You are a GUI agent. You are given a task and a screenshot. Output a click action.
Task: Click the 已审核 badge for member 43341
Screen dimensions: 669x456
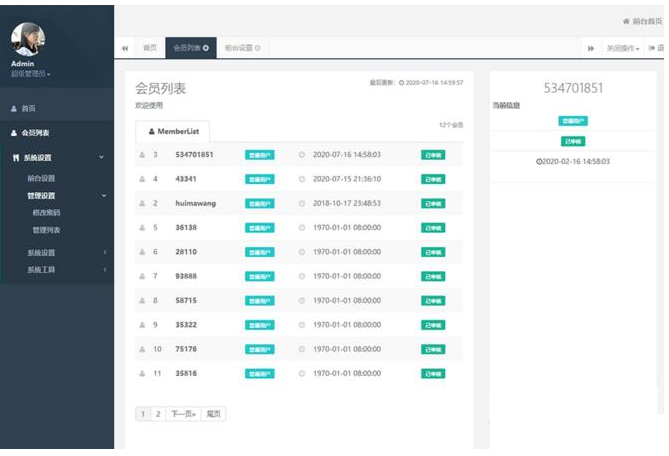pos(433,179)
